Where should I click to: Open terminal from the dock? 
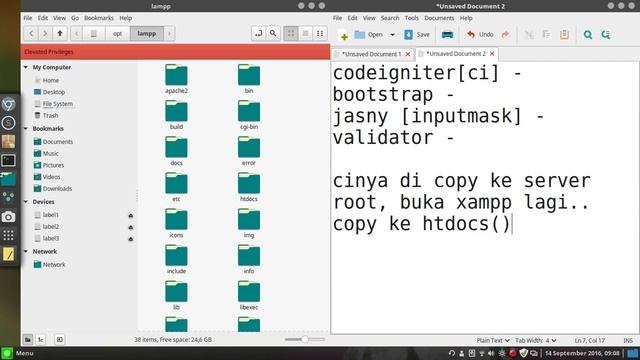tap(8, 160)
